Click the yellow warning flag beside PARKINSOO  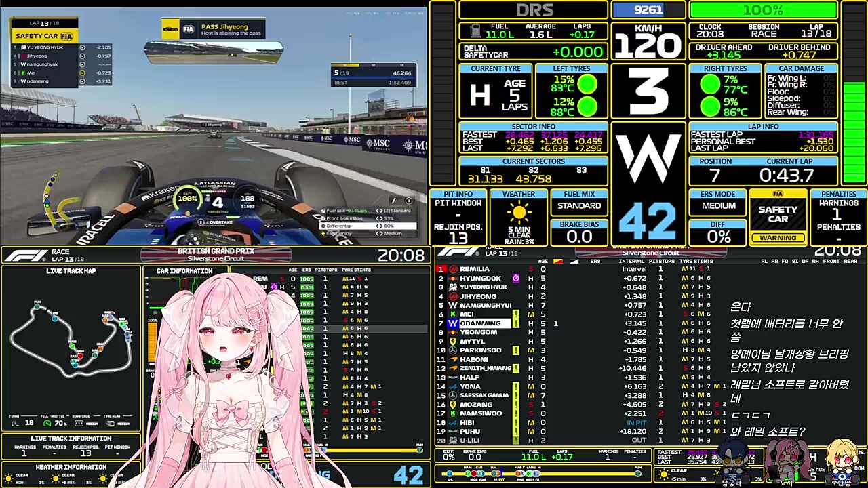[515, 350]
